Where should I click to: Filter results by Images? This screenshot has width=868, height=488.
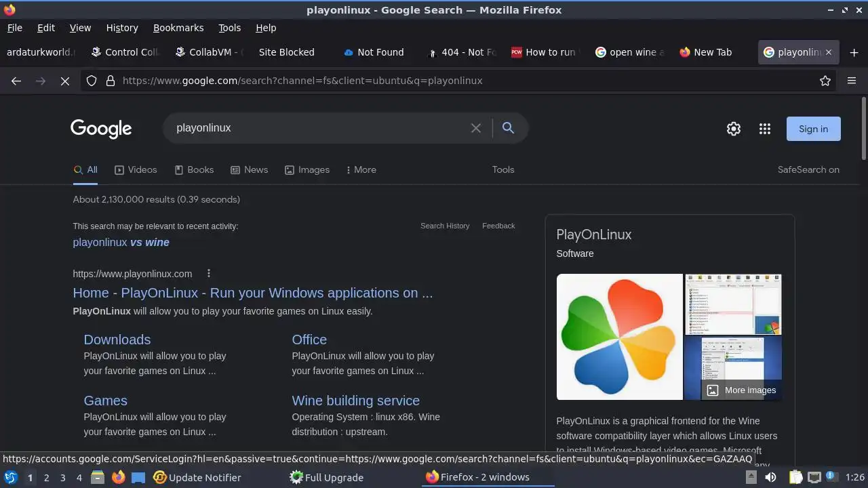(x=307, y=170)
